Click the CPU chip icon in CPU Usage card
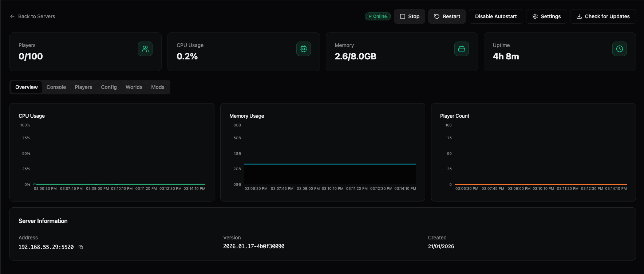644x274 pixels. tap(304, 49)
